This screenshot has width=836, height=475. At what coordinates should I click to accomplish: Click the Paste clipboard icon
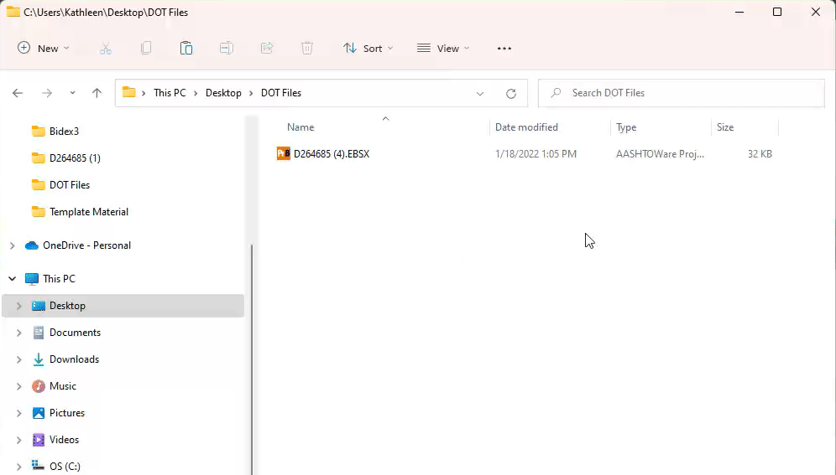[x=186, y=49]
